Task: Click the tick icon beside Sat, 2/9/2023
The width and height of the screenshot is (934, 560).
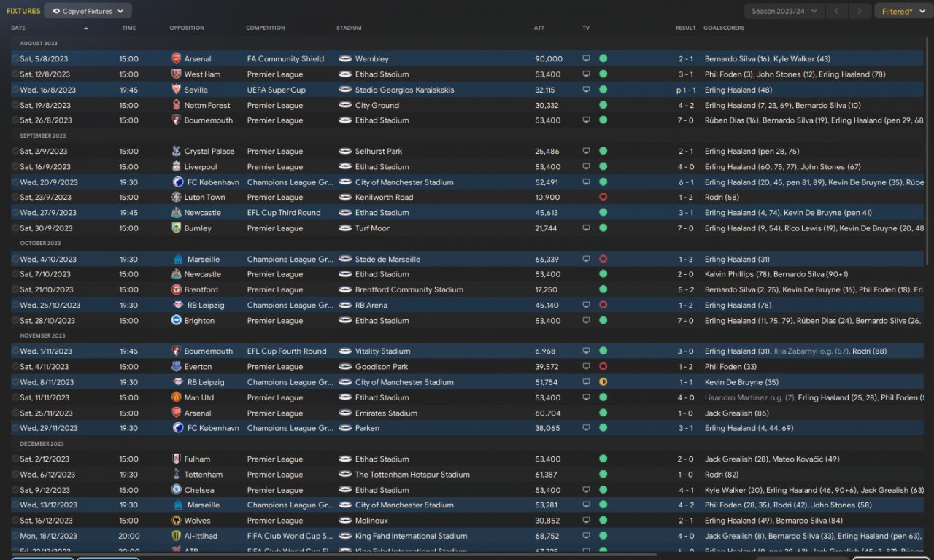Action: point(15,152)
